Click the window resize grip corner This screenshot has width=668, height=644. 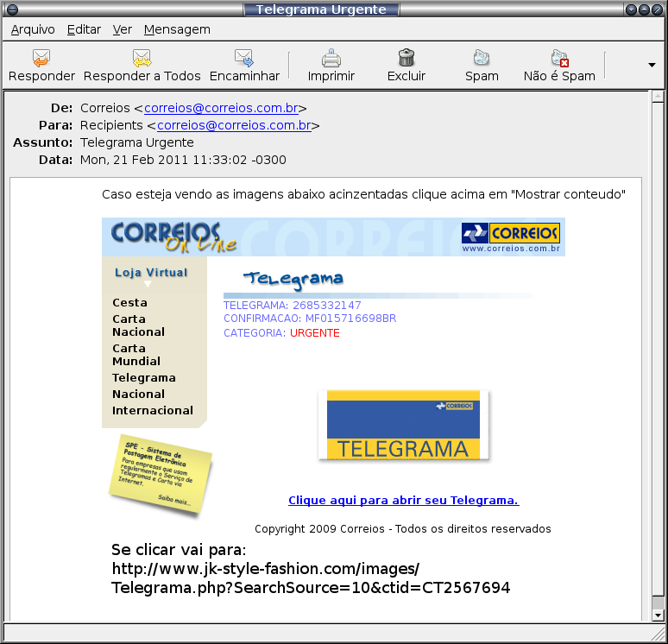659,634
